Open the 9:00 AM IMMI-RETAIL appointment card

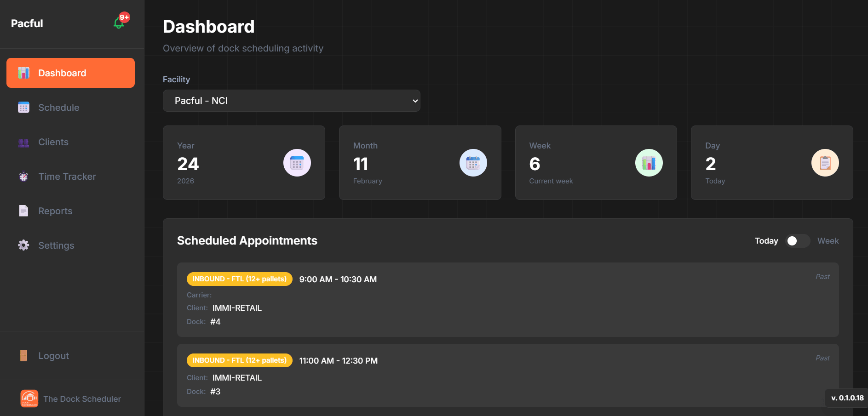(x=506, y=300)
